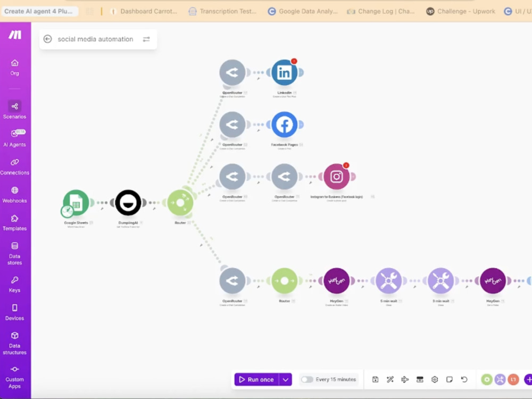532x399 pixels.
Task: Click the explain flow airplane icon
Action: tap(405, 379)
